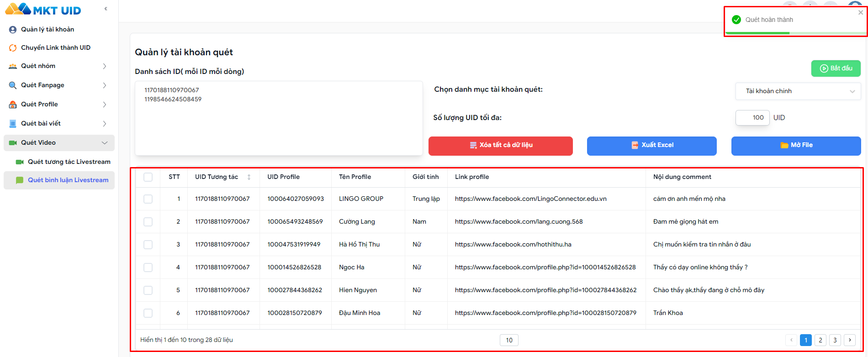Click 'Hiển thị 1 đến 10 trong 28 dữ liệu'
The height and width of the screenshot is (357, 868).
tap(186, 340)
